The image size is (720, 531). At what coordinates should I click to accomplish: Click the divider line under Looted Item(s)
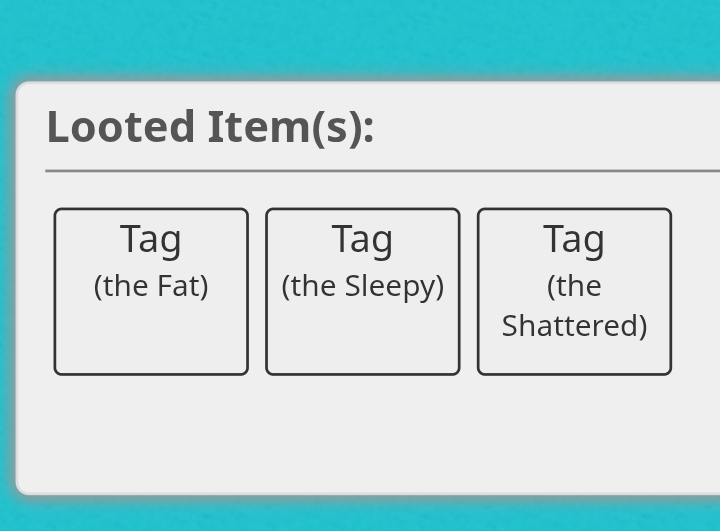[x=382, y=171]
